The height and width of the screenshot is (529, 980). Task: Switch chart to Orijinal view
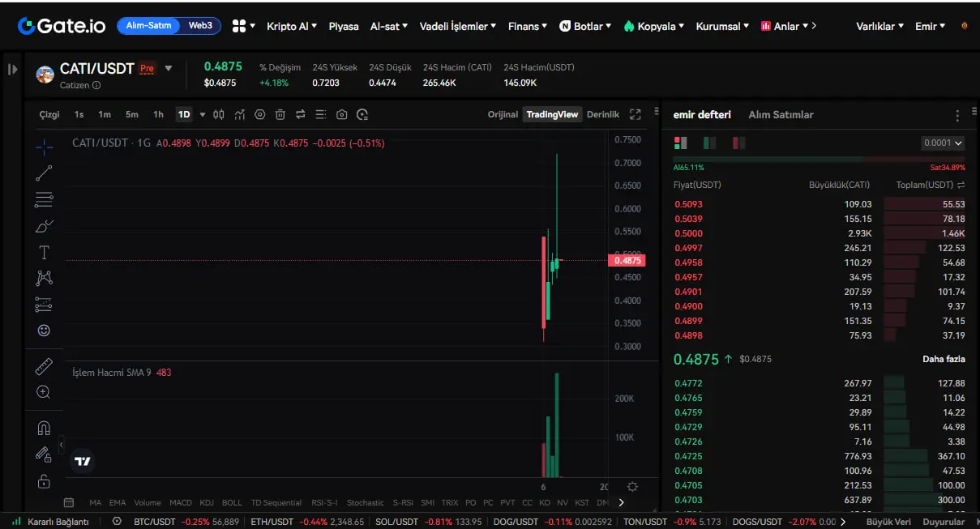point(503,114)
